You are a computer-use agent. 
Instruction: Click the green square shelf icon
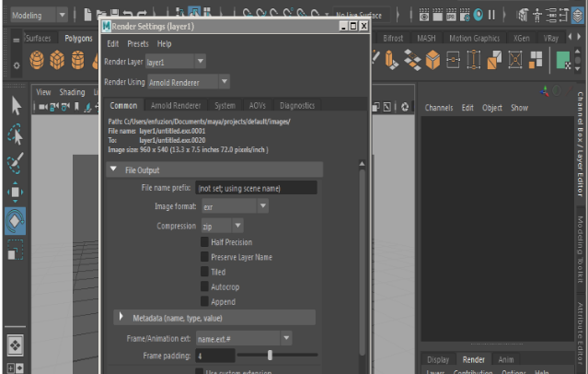563,60
